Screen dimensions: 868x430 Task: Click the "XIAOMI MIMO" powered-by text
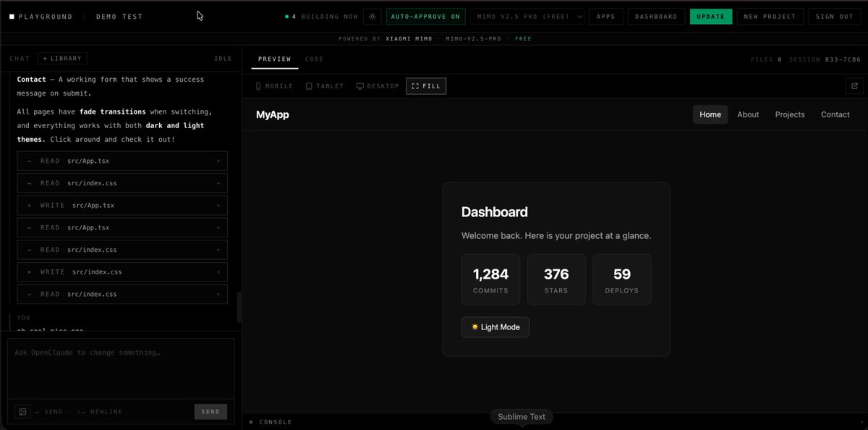(408, 38)
